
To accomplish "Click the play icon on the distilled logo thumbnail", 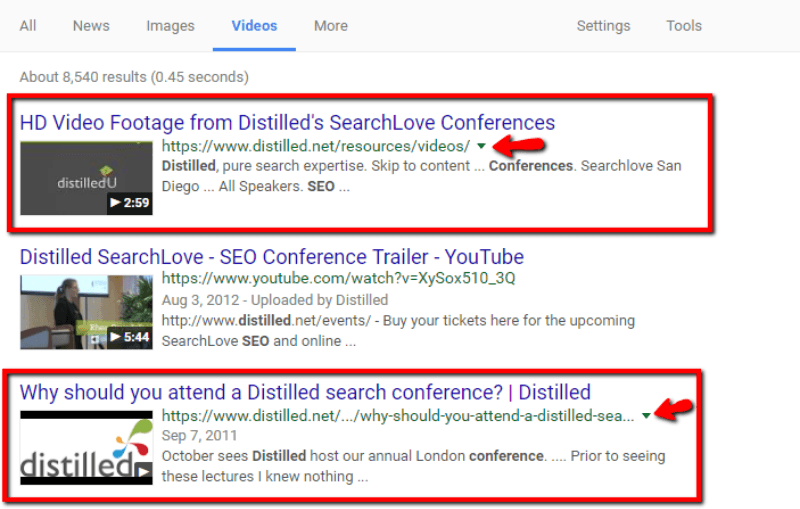I will click(x=144, y=471).
